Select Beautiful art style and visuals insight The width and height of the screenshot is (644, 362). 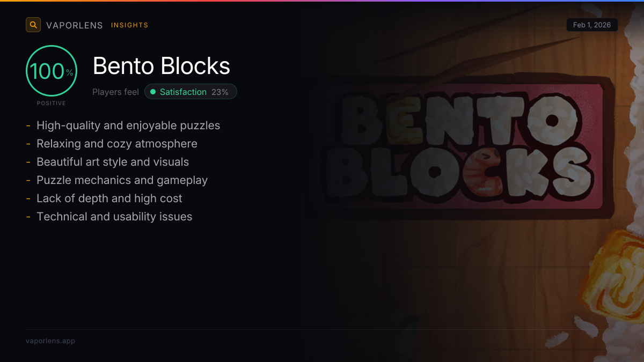point(113,162)
